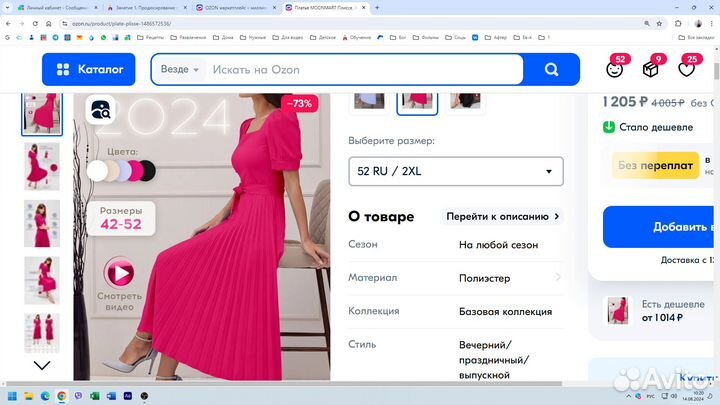Click the 'Без переплат' yellow badge

(x=655, y=165)
